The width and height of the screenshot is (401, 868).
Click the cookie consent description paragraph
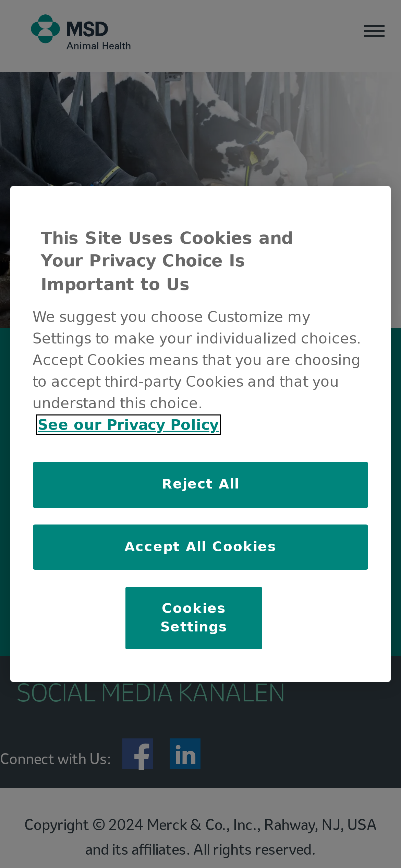(197, 360)
